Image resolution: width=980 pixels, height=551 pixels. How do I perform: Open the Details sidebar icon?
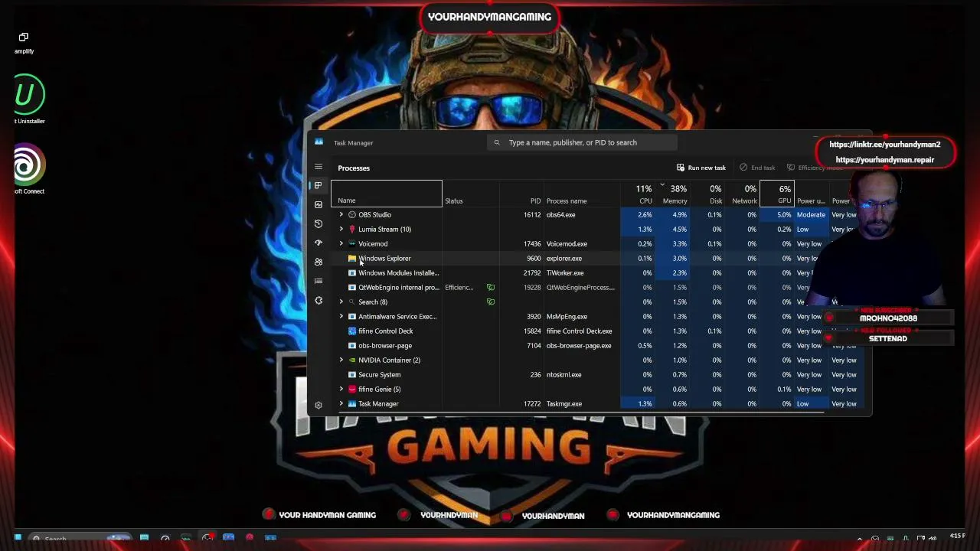click(x=318, y=281)
